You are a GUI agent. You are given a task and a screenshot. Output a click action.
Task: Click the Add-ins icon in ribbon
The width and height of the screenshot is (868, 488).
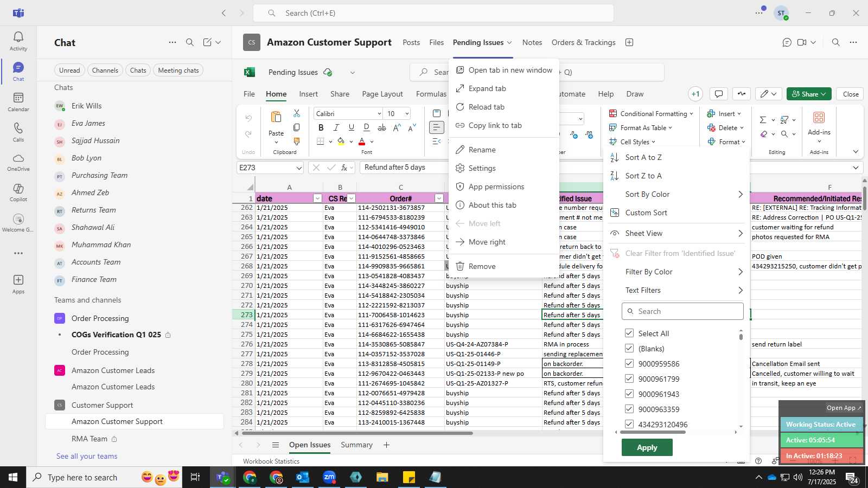pyautogui.click(x=819, y=118)
